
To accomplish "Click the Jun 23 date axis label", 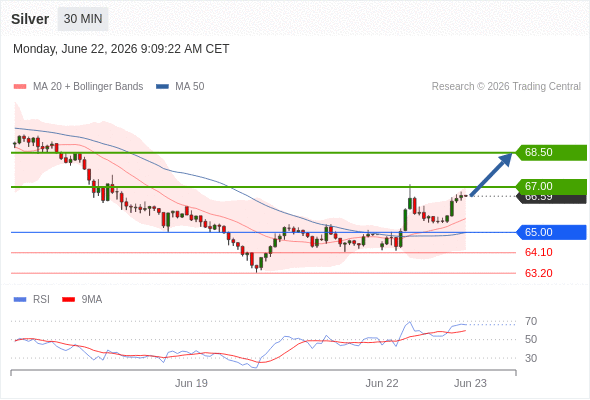I will click(x=470, y=383).
